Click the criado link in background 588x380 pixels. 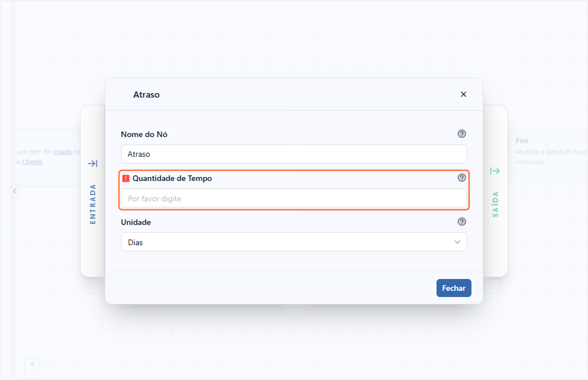[63, 152]
